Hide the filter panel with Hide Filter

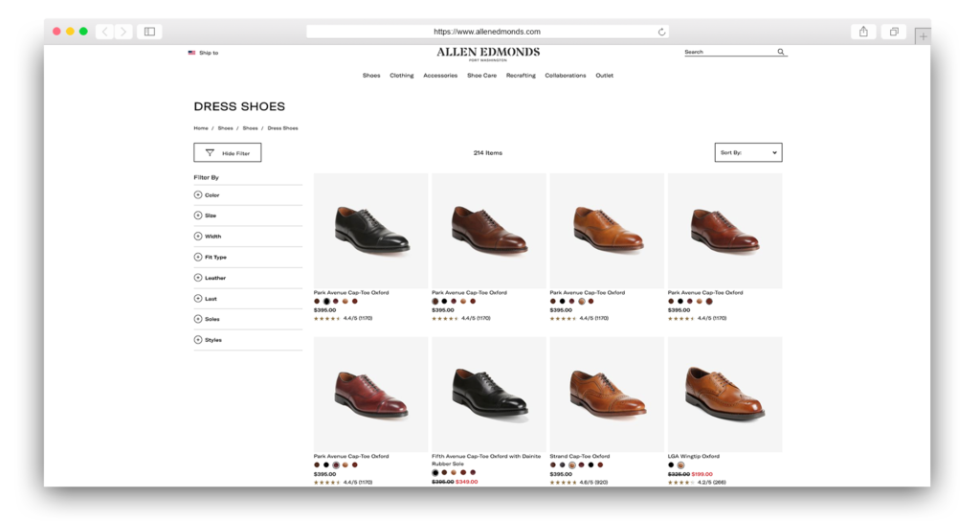[228, 152]
